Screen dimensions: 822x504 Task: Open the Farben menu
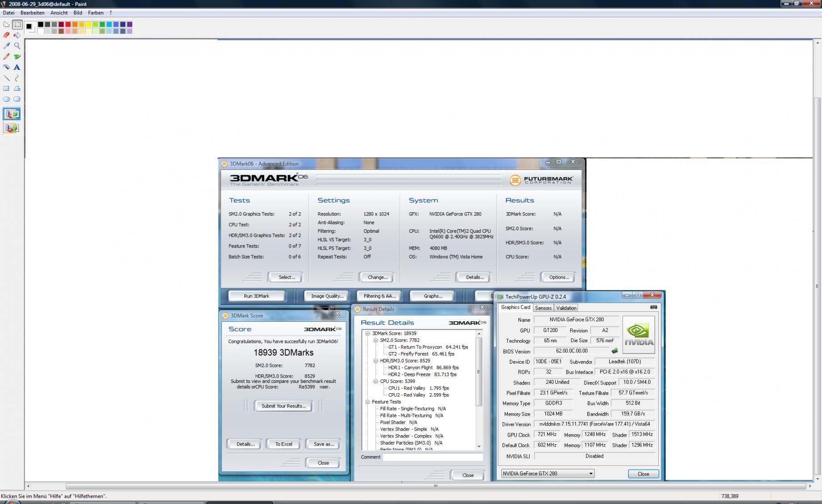coord(96,13)
